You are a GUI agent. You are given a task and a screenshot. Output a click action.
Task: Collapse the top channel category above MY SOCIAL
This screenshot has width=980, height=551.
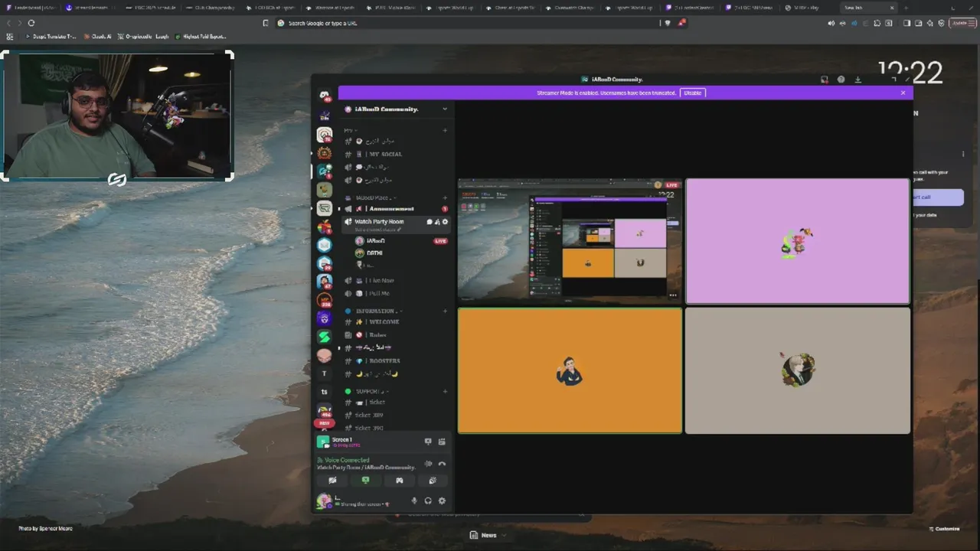351,131
